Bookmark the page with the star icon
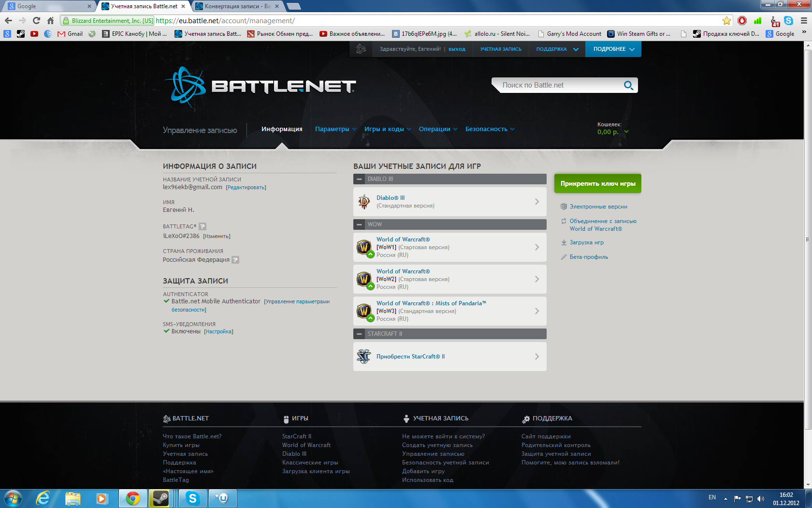The width and height of the screenshot is (812, 508). [726, 21]
